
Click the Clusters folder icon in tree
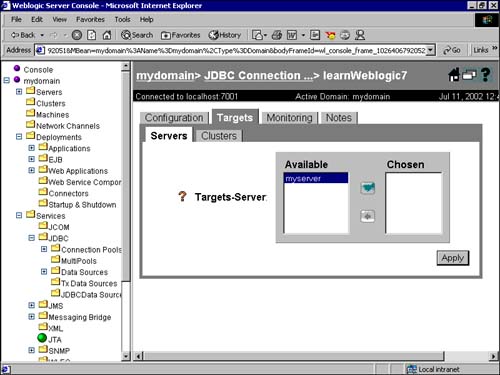31,102
